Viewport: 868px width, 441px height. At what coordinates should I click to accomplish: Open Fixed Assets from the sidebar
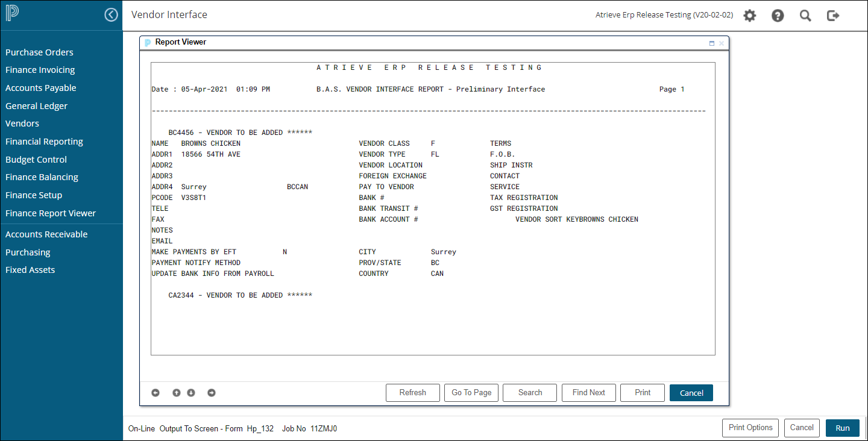point(30,270)
